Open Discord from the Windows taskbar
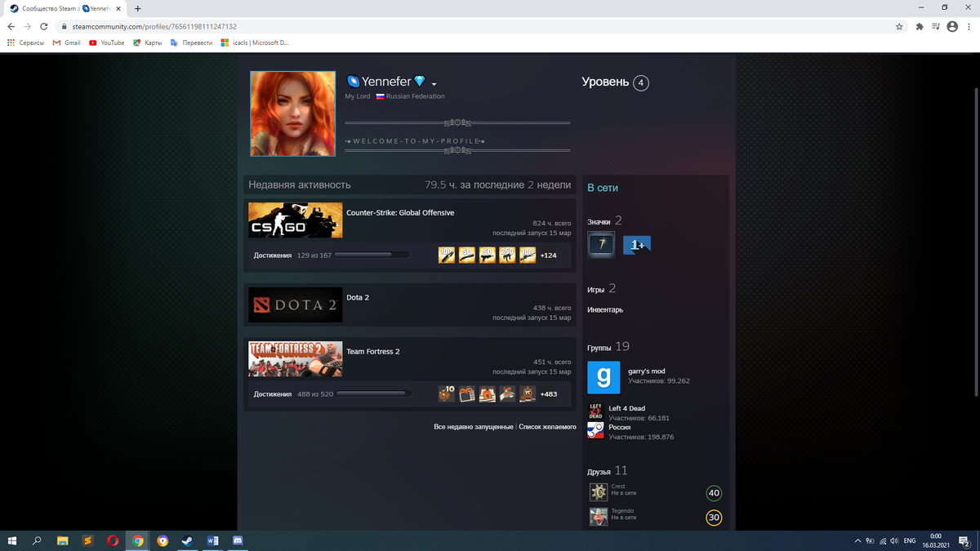Image resolution: width=980 pixels, height=551 pixels. [x=238, y=540]
